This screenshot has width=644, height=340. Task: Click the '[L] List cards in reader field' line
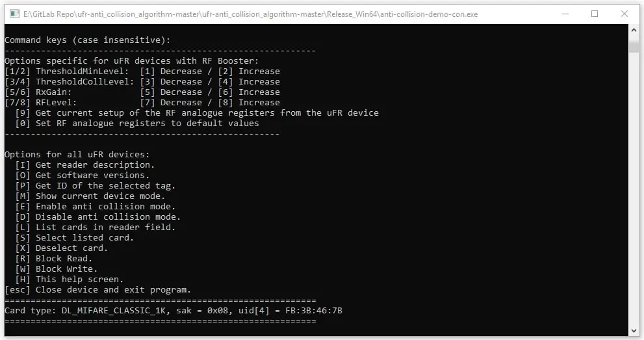(x=96, y=227)
